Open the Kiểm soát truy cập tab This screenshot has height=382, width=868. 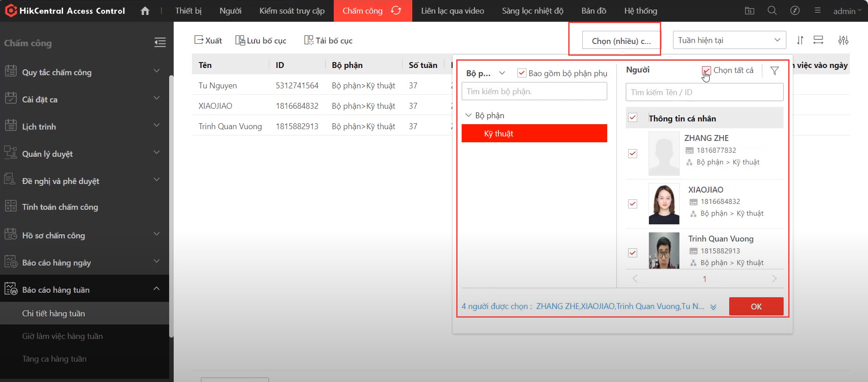click(292, 11)
